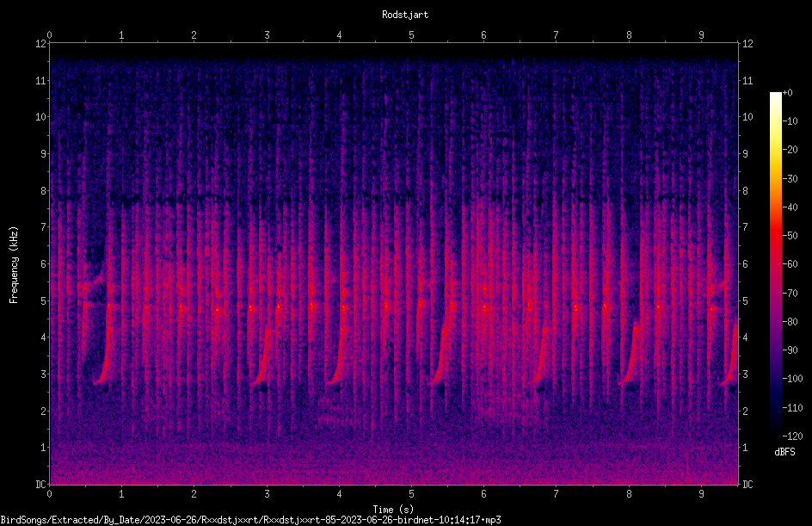Click the dBFS label under the color scale

click(784, 452)
